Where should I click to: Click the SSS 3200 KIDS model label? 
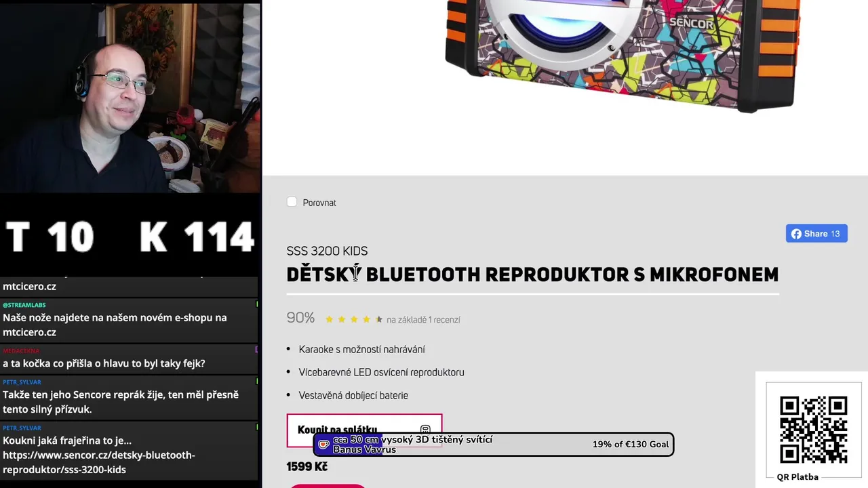tap(327, 251)
